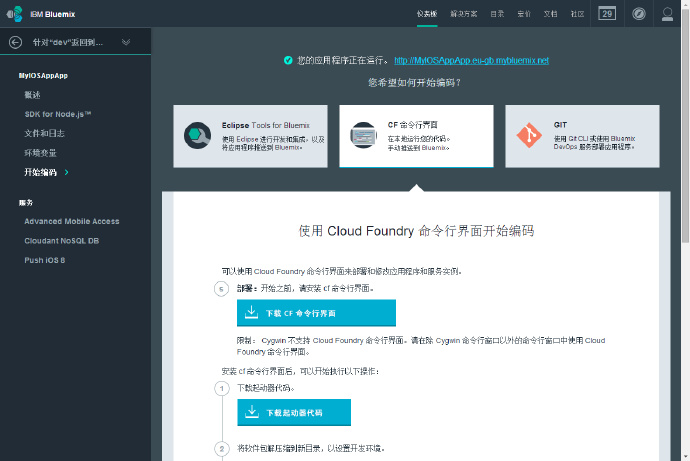The height and width of the screenshot is (461, 690).
Task: Click the 将软件包解压缩到新目录 step text
Action: tap(311, 448)
